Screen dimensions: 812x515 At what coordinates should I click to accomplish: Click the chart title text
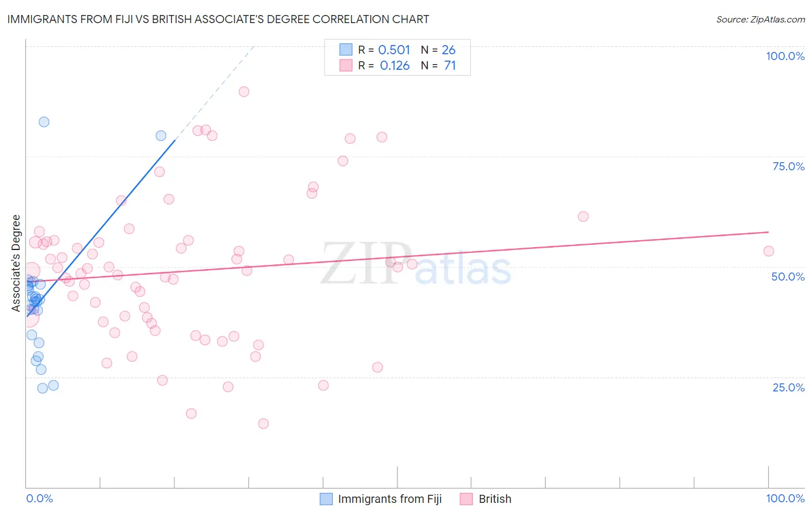[x=218, y=19]
